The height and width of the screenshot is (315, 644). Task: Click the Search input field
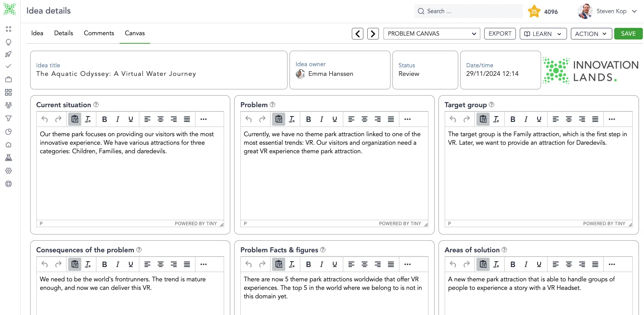[468, 11]
